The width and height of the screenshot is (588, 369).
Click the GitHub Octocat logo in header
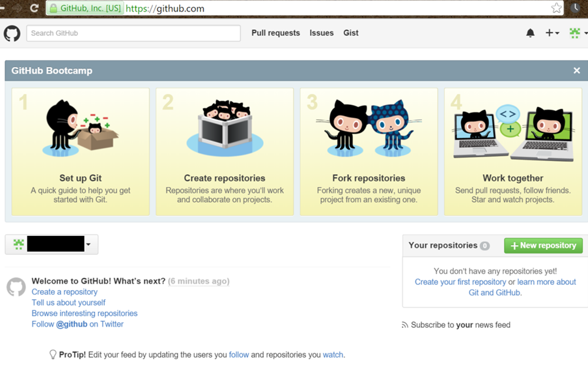(12, 33)
